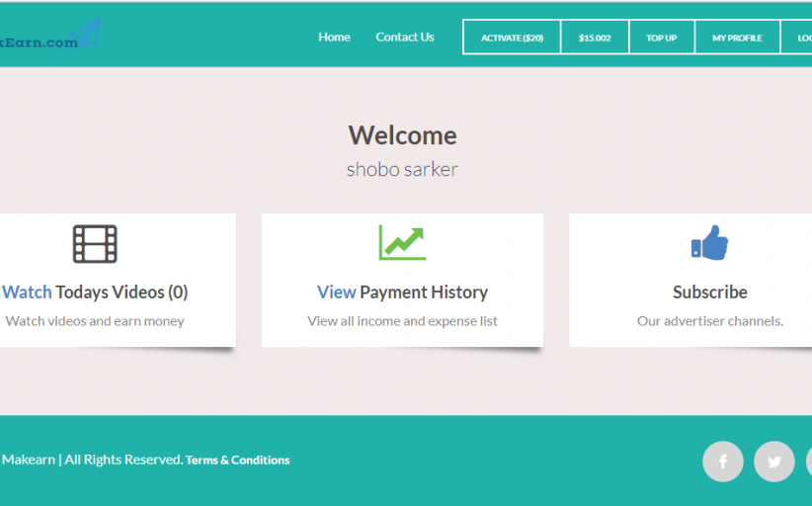Click the green growth chart icon
Viewport: 812px width, 506px height.
(402, 243)
